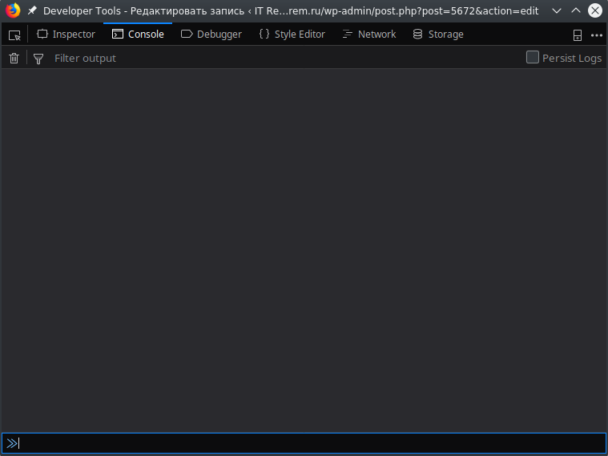Open the three-dots customize menu
The width and height of the screenshot is (608, 456).
point(596,35)
